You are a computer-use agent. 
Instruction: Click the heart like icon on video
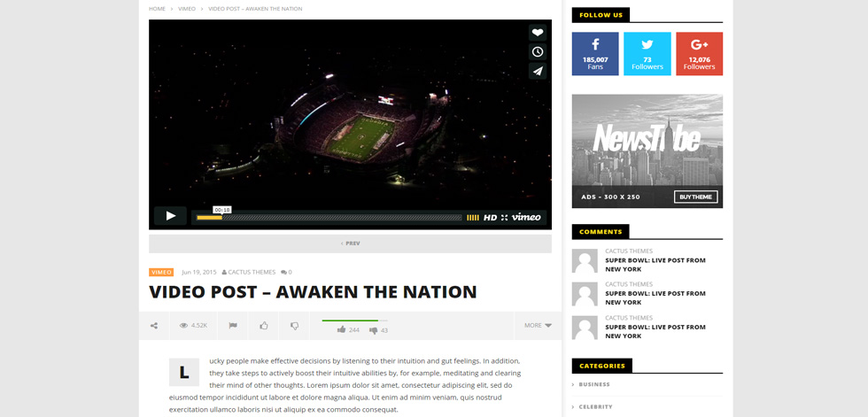[538, 33]
